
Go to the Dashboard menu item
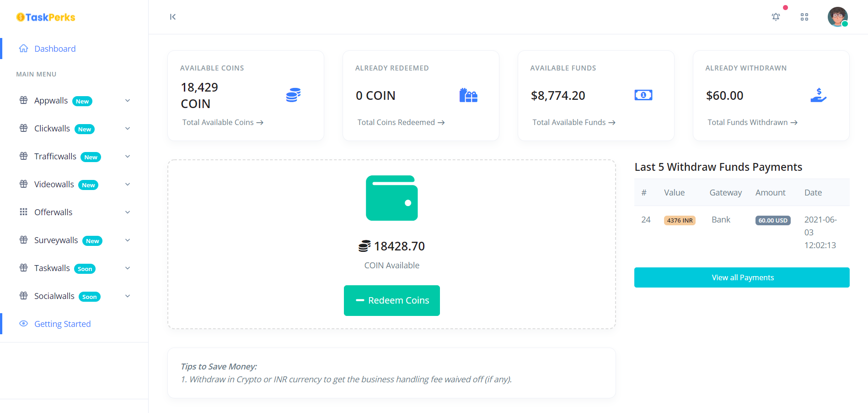(55, 49)
